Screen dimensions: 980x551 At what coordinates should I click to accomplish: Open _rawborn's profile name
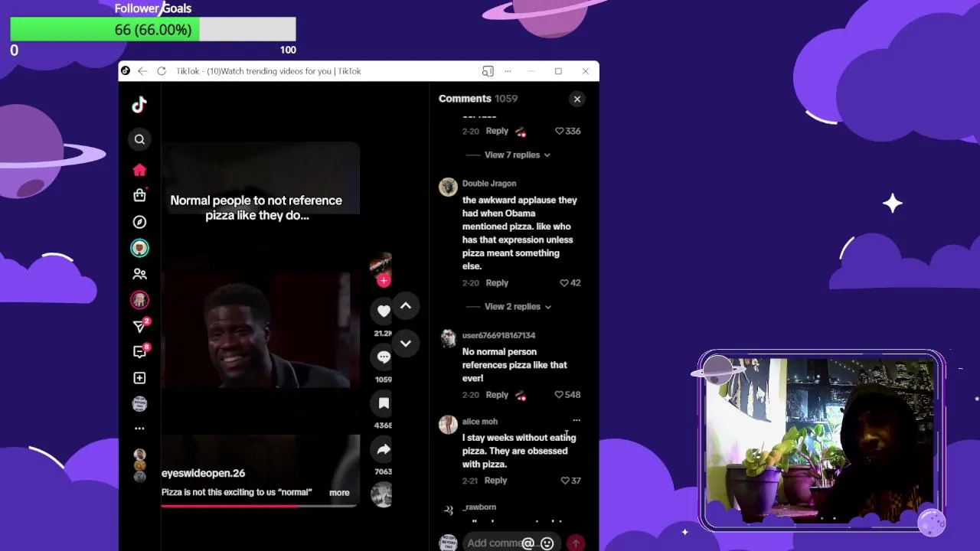click(479, 507)
